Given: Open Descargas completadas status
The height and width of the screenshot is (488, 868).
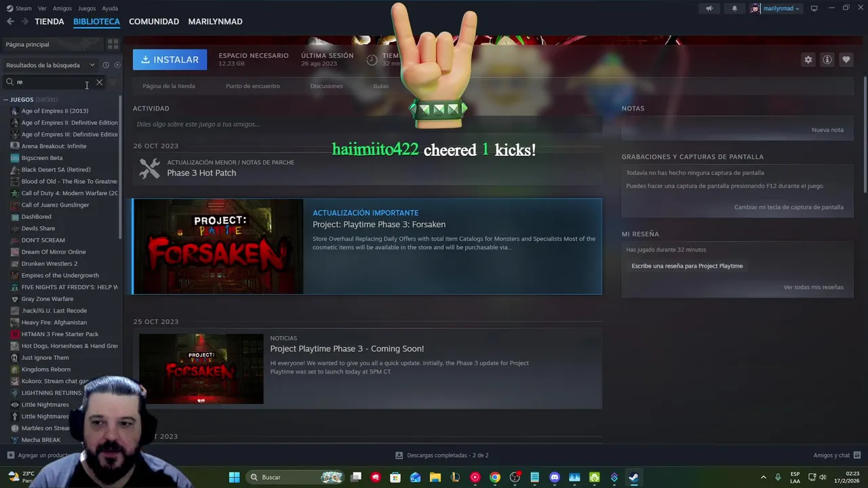Looking at the screenshot, I should point(441,455).
